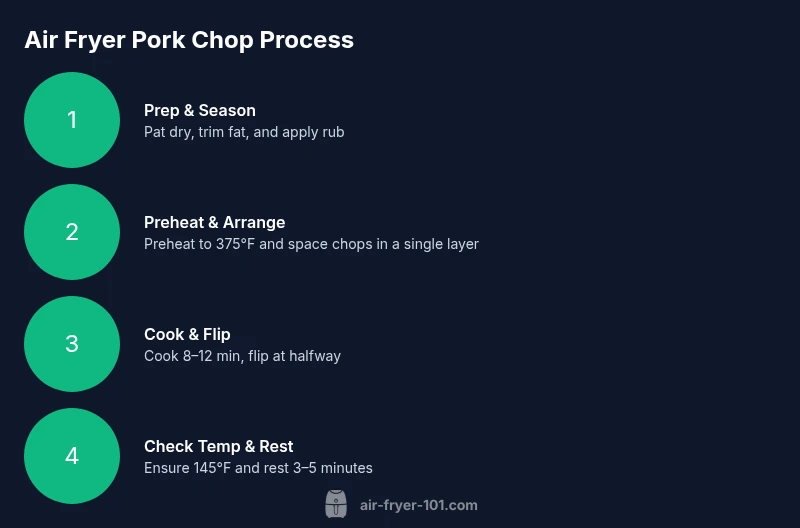Select 'Cook 8–12 min, flip at halfway' text
800x528 pixels.
242,356
